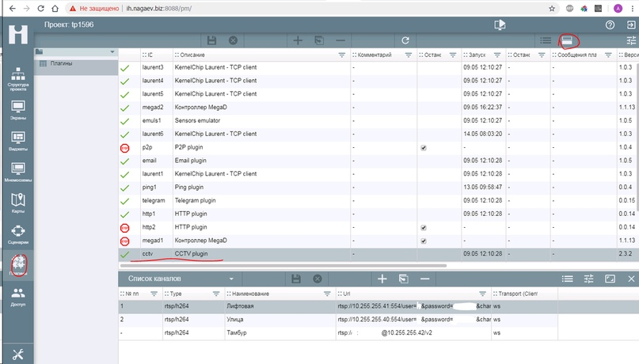Cancel channel list changes
The width and height of the screenshot is (639, 364).
318,279
